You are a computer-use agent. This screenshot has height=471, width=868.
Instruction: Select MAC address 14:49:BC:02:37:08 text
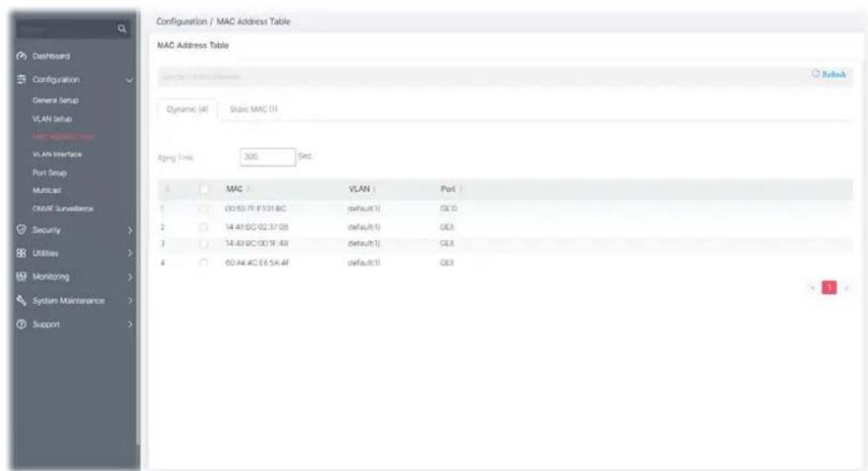click(x=257, y=227)
